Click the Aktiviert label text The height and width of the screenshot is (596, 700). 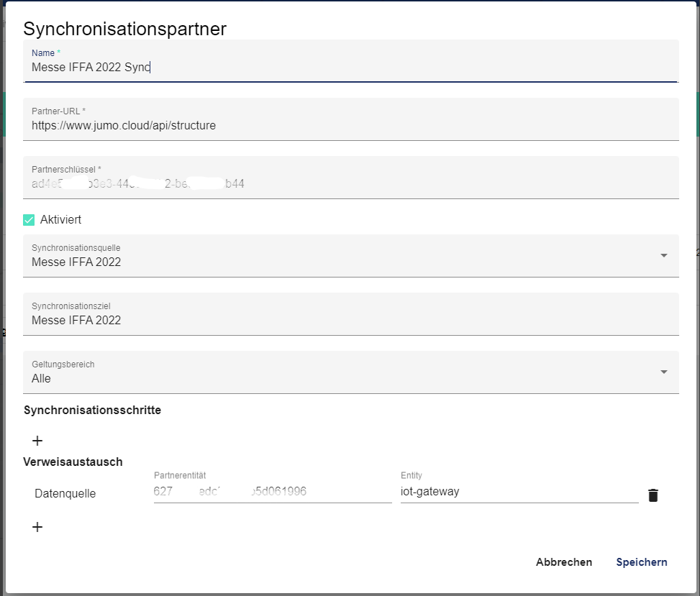point(60,220)
